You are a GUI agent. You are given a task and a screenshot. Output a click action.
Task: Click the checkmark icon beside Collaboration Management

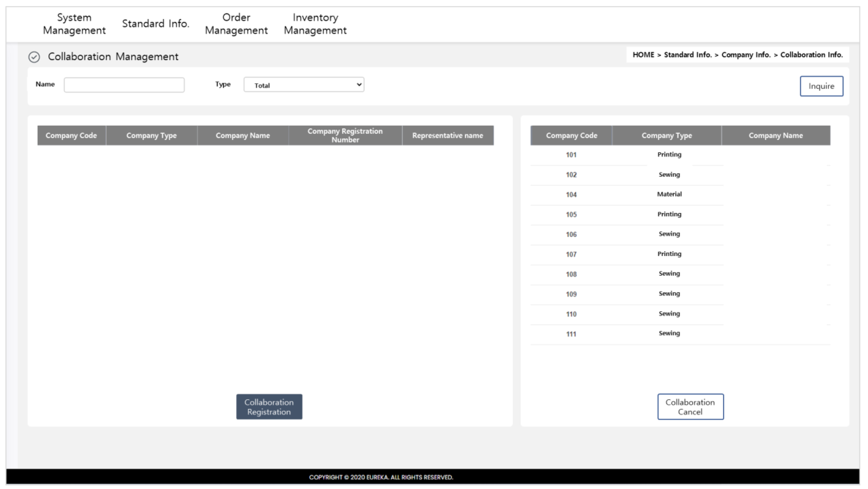(x=34, y=57)
